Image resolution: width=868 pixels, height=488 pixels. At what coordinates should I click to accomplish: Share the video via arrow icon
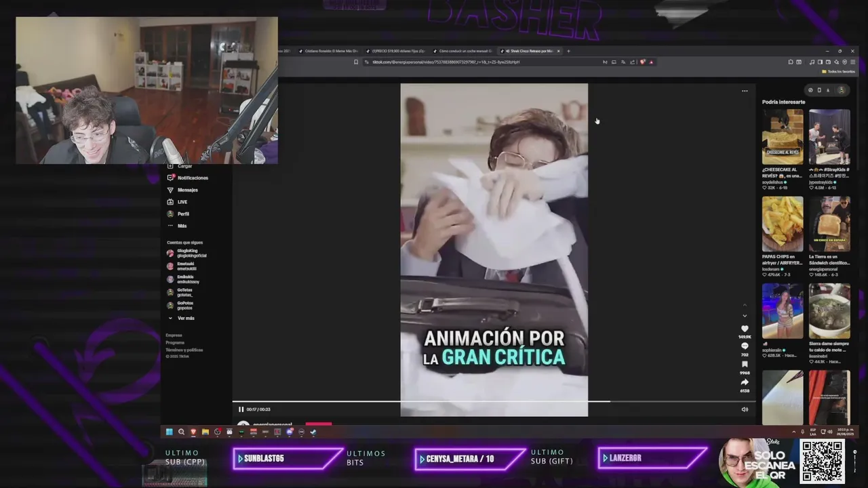click(x=745, y=382)
